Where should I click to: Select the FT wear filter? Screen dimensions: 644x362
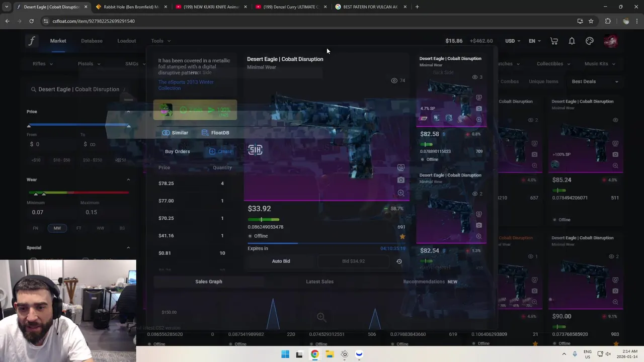78,228
